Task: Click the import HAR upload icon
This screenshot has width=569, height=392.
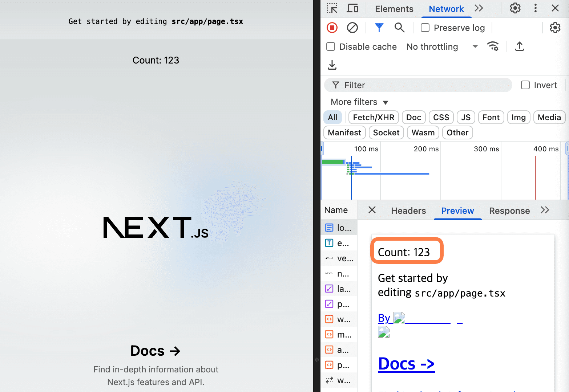Action: point(519,46)
